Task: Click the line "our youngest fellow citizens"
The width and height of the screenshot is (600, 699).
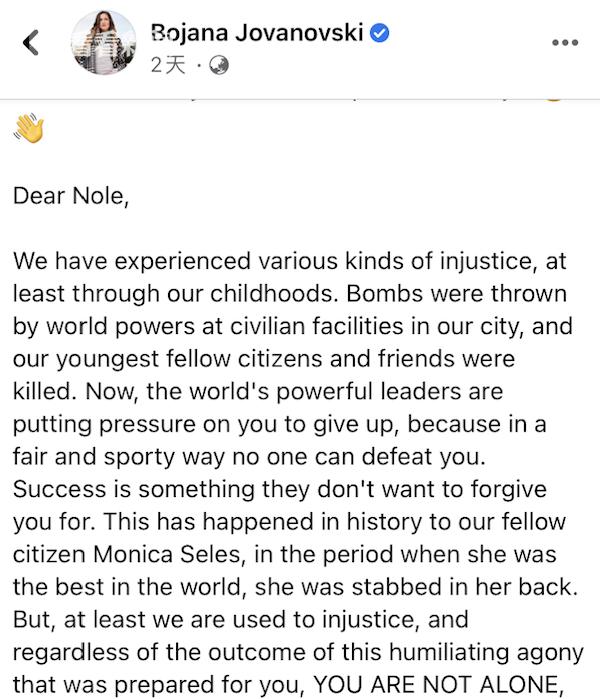Action: (264, 359)
